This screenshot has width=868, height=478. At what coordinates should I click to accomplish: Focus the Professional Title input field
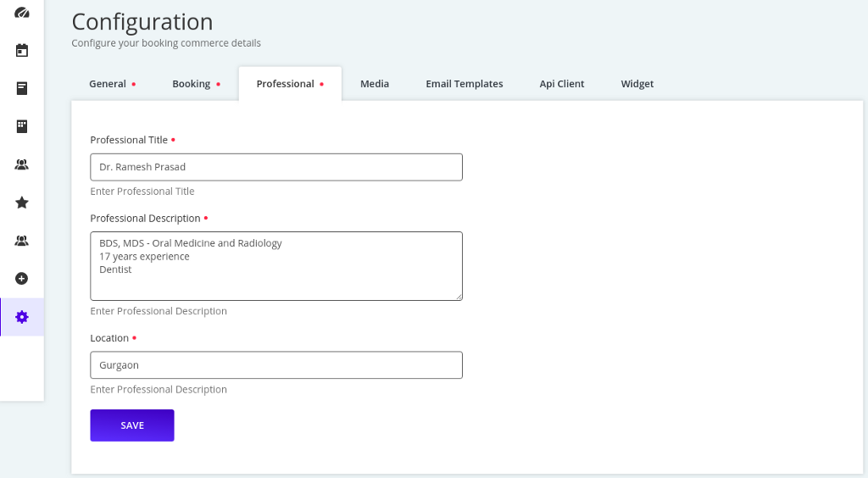click(x=276, y=167)
